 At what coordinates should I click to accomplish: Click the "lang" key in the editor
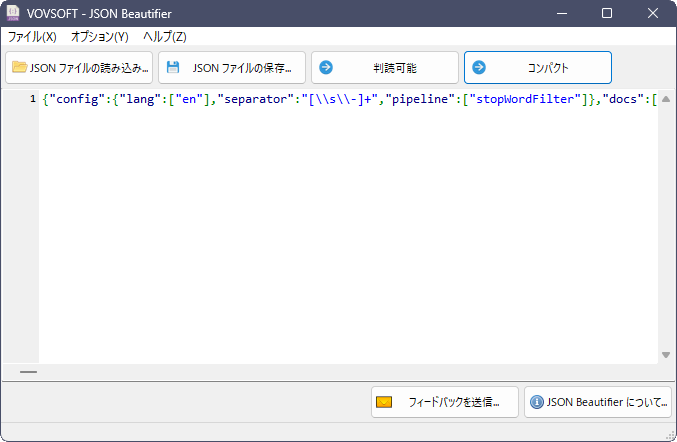(x=140, y=99)
